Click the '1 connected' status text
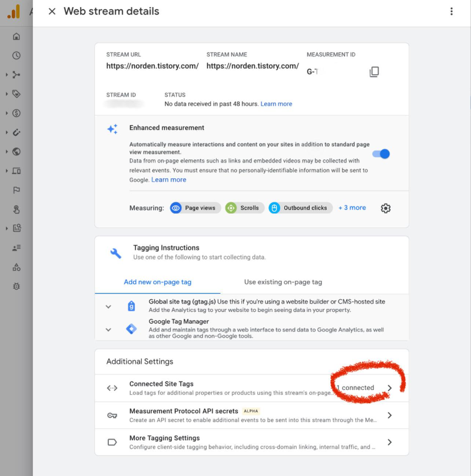This screenshot has width=471, height=476. click(x=355, y=388)
